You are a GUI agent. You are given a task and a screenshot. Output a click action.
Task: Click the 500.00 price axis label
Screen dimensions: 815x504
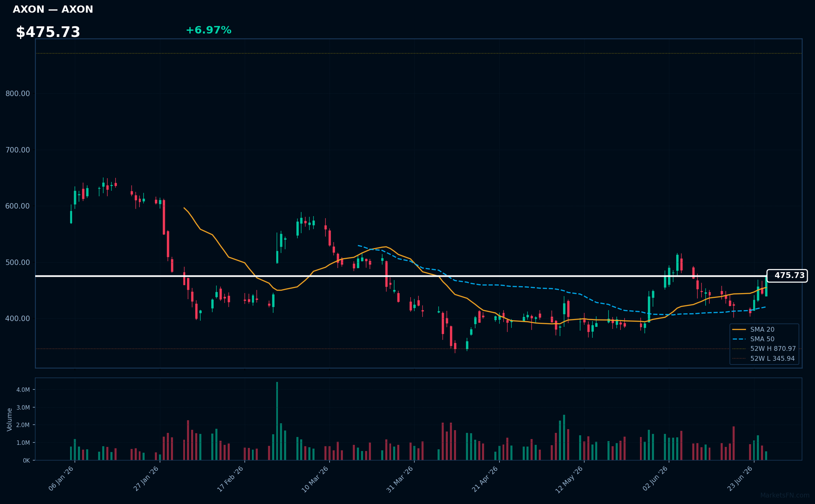point(18,262)
